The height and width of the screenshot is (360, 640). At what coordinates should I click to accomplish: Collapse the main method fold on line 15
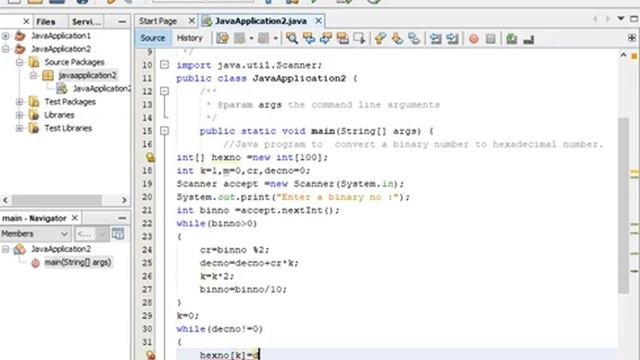point(164,131)
